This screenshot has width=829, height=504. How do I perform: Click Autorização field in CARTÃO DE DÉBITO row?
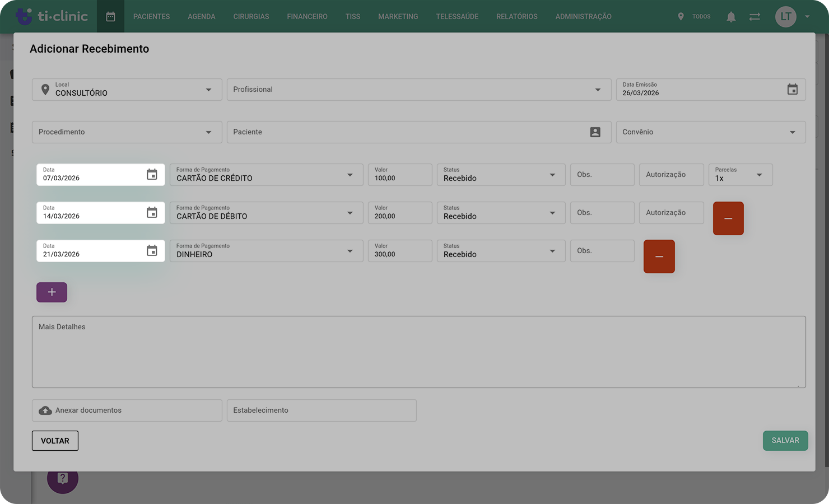coord(672,213)
